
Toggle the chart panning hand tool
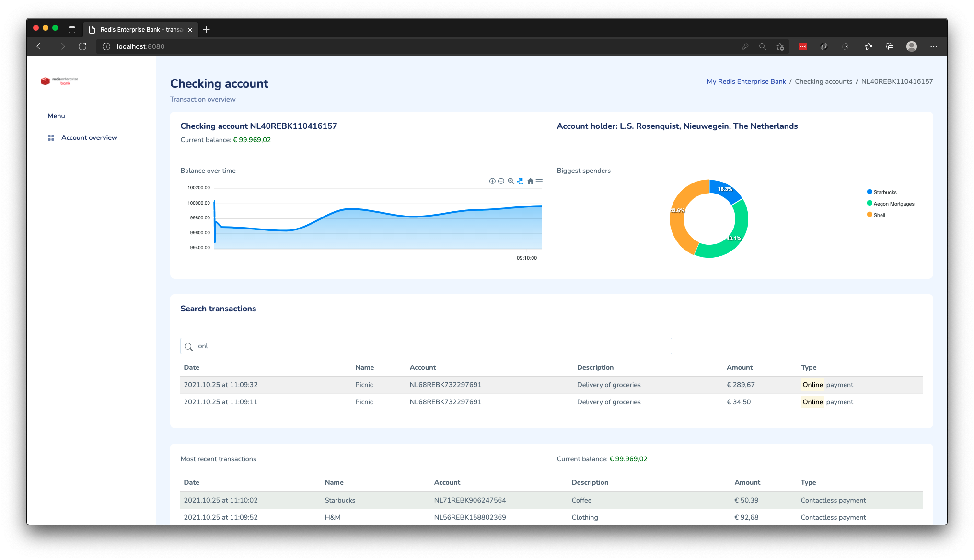pyautogui.click(x=521, y=181)
